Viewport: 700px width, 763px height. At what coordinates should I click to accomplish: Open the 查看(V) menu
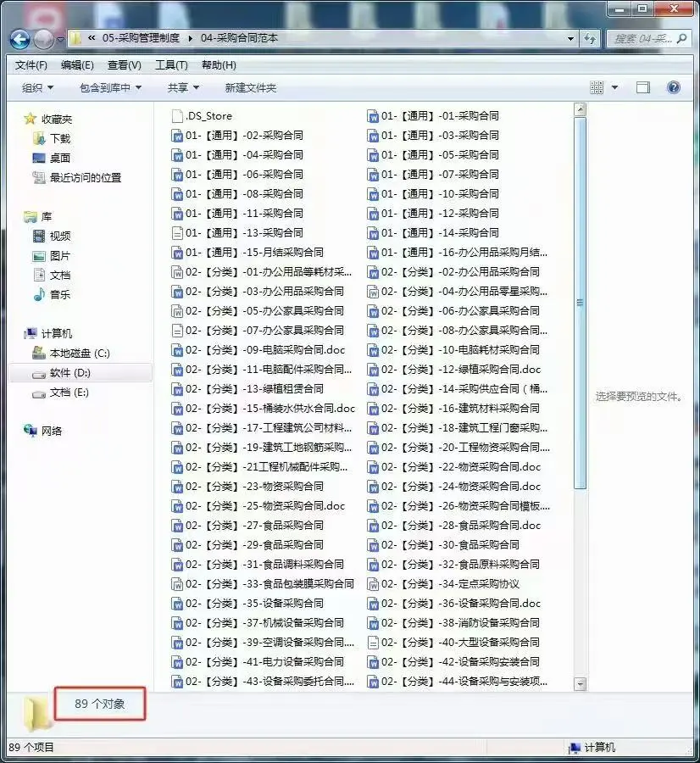(125, 64)
